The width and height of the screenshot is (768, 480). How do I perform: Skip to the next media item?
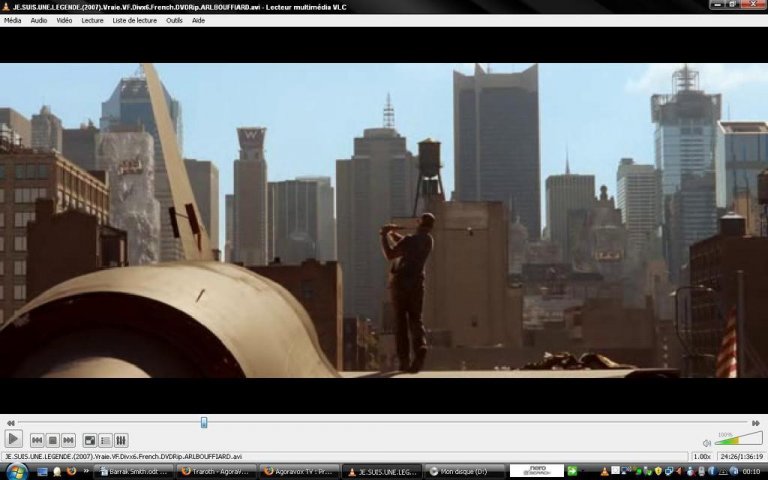pos(68,440)
